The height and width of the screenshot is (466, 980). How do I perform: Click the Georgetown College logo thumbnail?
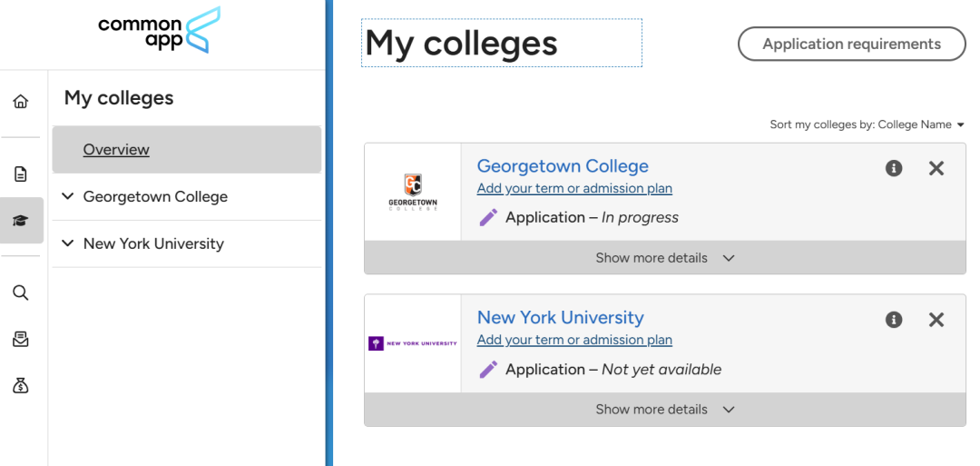tap(413, 192)
